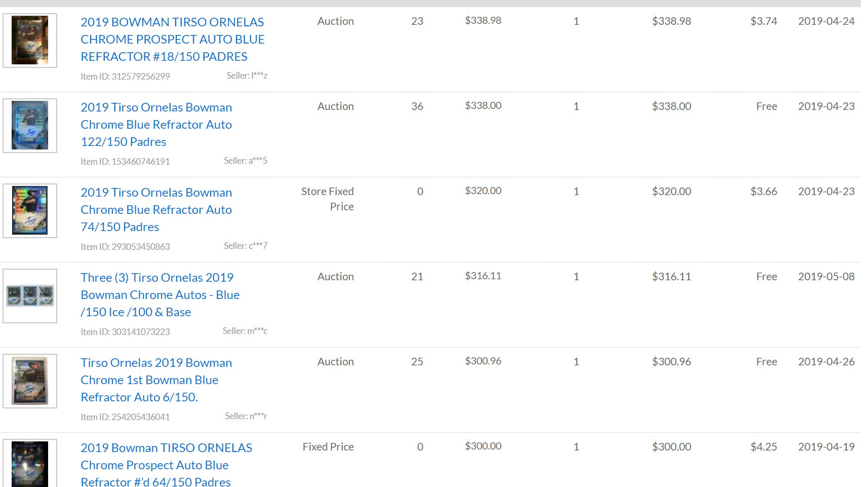Viewport: 868px width, 487px height.
Task: Click thumbnail of the 6/150 refractor card
Action: 30,381
